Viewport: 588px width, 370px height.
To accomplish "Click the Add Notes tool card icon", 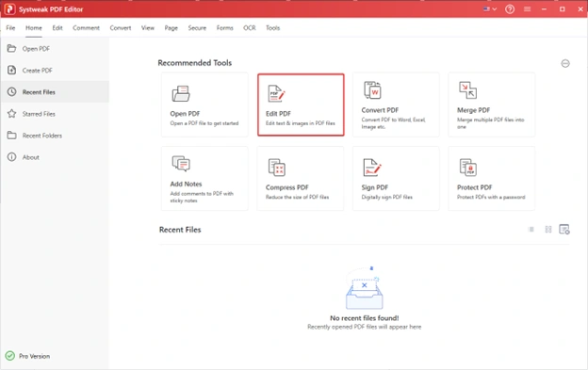I will coord(181,164).
